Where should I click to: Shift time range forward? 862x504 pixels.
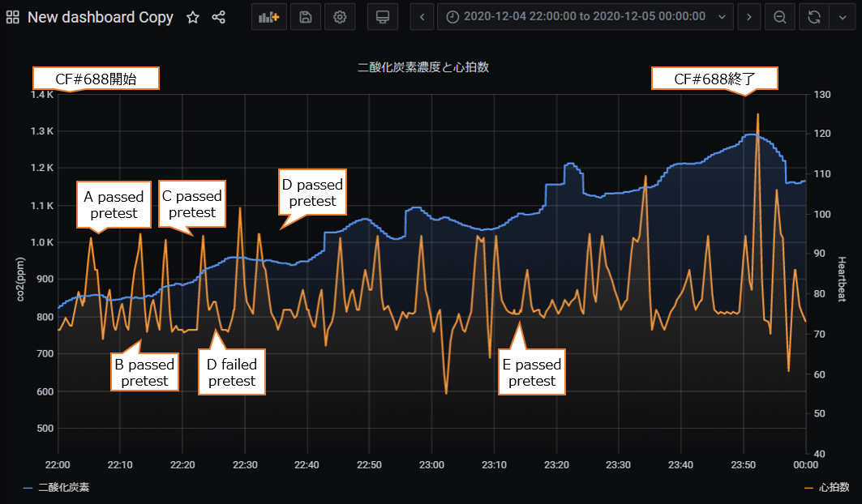coord(748,17)
